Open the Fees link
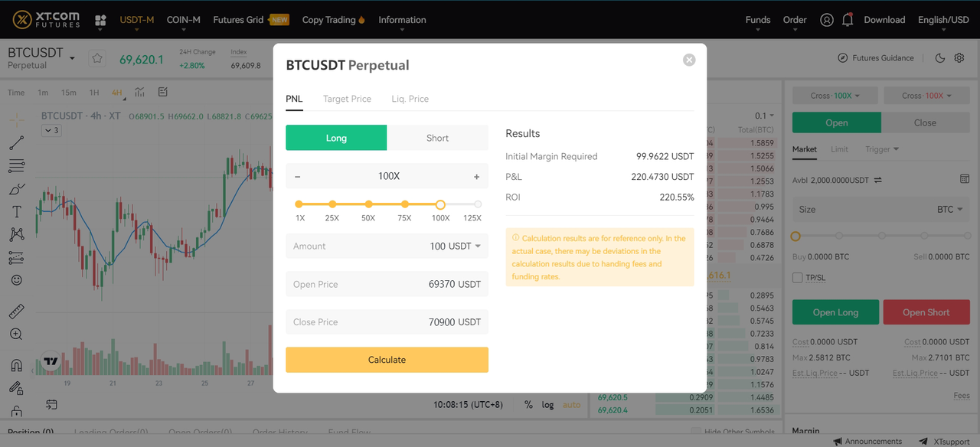Viewport: 980px width, 447px height. (x=962, y=396)
